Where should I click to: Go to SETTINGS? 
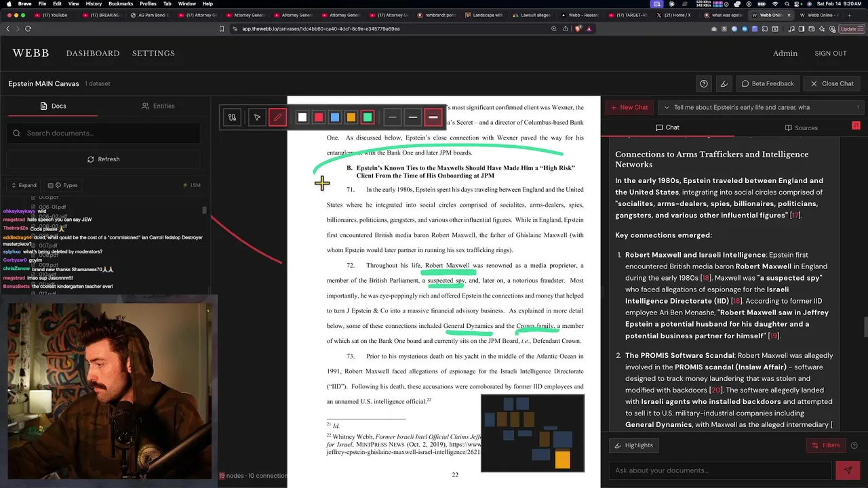point(153,53)
